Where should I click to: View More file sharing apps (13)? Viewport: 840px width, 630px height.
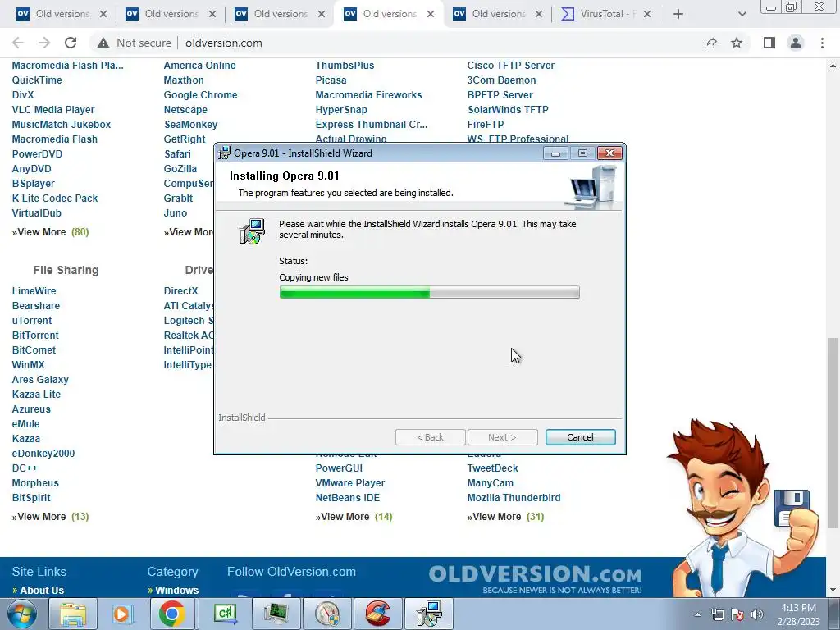50,517
